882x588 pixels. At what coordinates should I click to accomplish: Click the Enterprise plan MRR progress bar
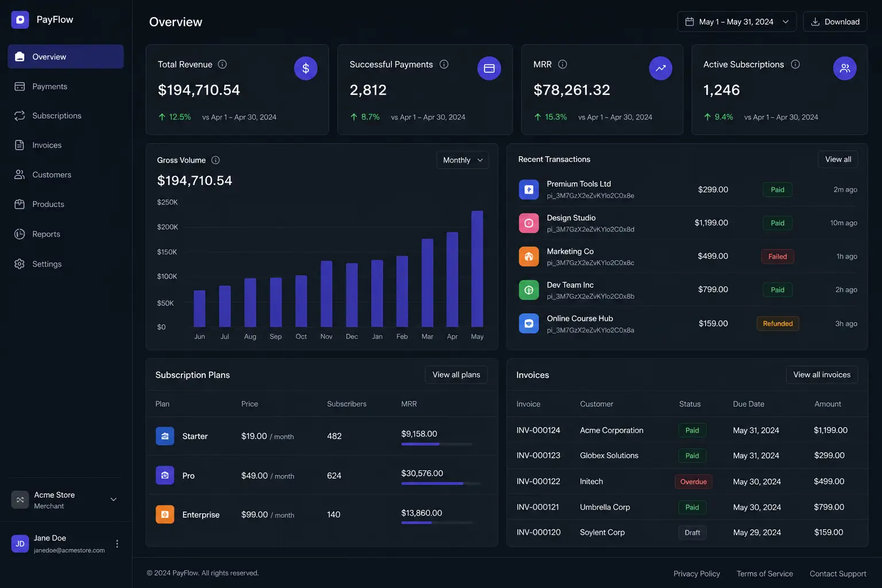click(437, 523)
